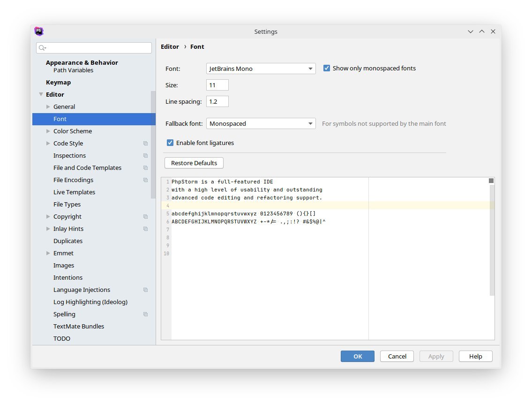Click the project-level icon beside Copyright
The image size is (532, 405).
pyautogui.click(x=145, y=217)
